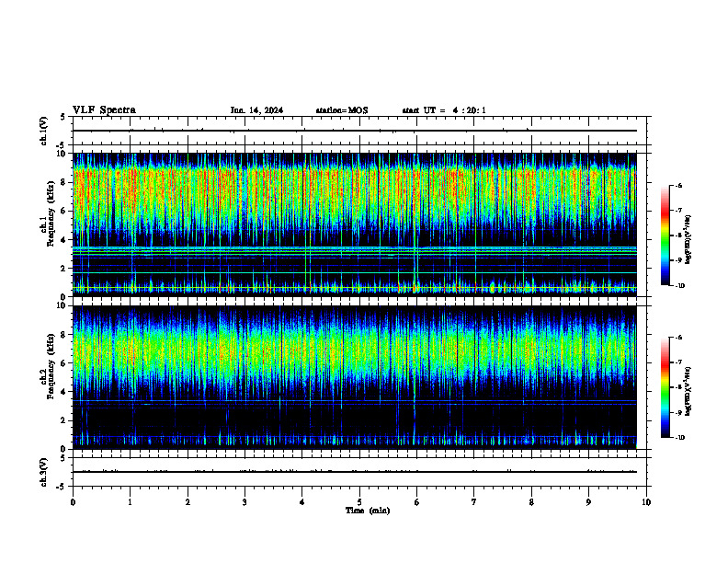
Task: Click the "ch.1(V)" axis label at top
Action: 43,131
